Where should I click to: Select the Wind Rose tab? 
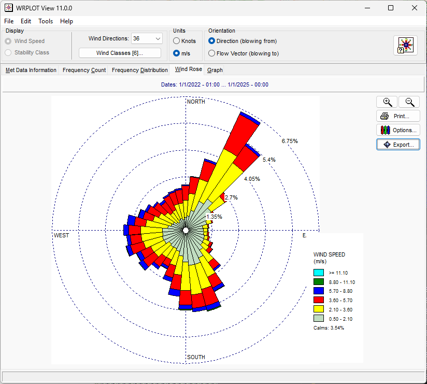pos(188,69)
